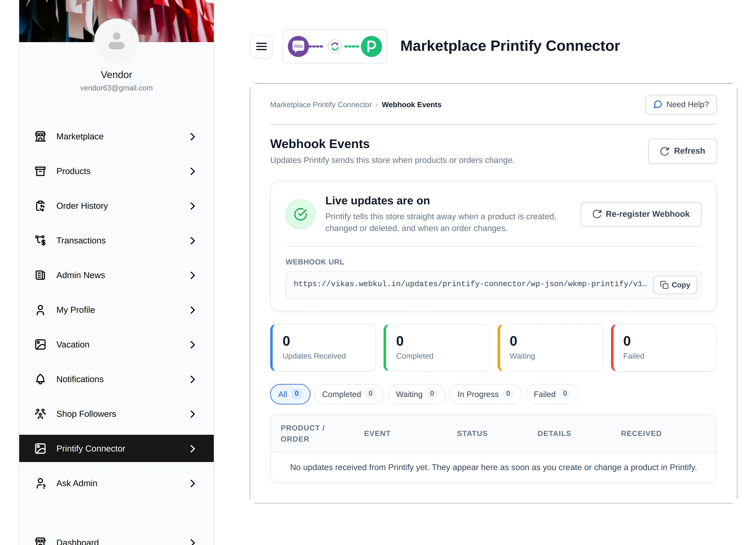
Task: Click the Products box icon
Action: (x=40, y=171)
